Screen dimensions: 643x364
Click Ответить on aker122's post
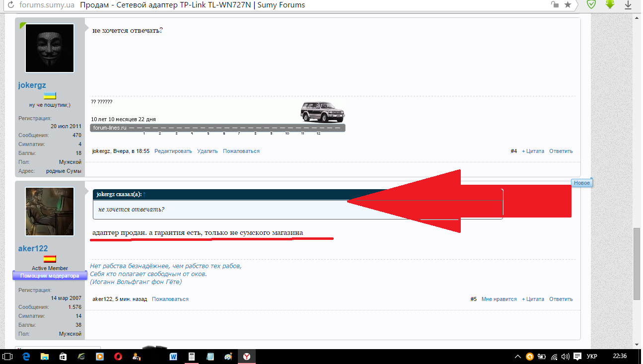[x=561, y=299]
